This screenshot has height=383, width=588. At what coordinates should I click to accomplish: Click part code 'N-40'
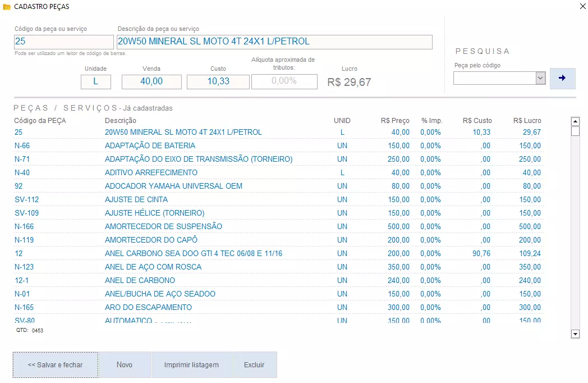coord(22,173)
